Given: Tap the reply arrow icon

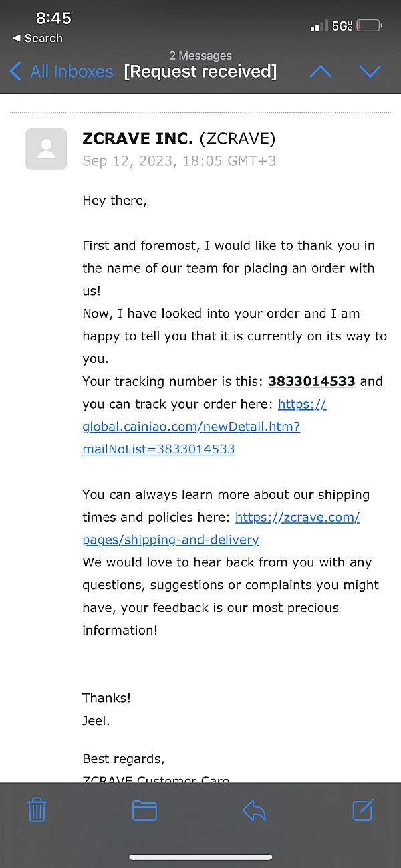Looking at the screenshot, I should pos(254,810).
